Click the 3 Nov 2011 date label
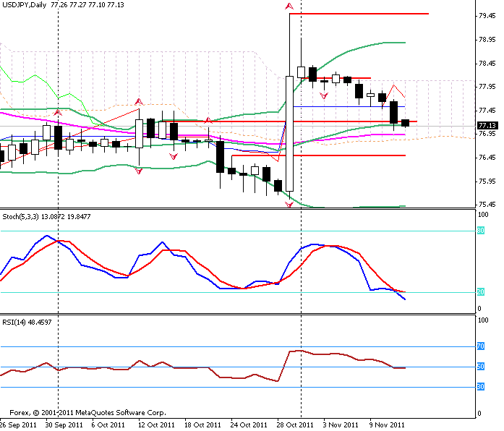 tap(341, 425)
